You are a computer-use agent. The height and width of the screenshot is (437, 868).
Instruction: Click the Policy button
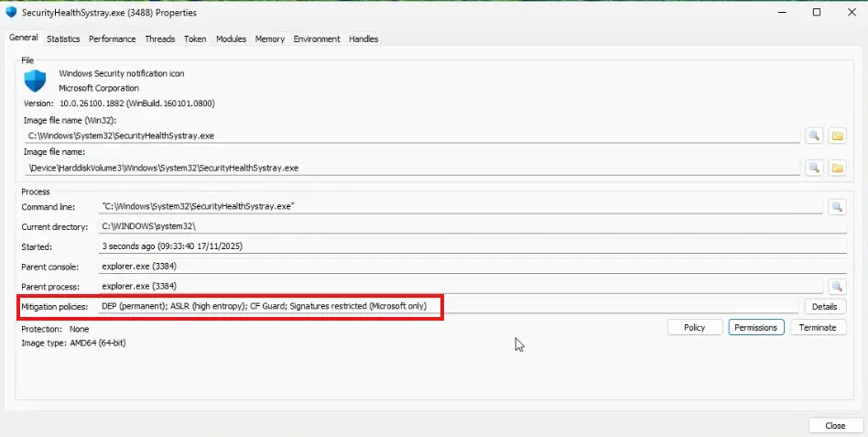[x=694, y=327]
